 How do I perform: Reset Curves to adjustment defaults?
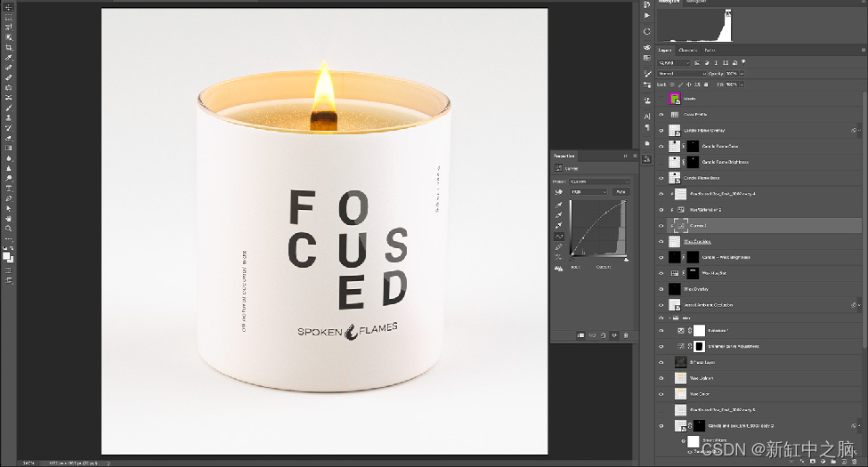point(604,335)
